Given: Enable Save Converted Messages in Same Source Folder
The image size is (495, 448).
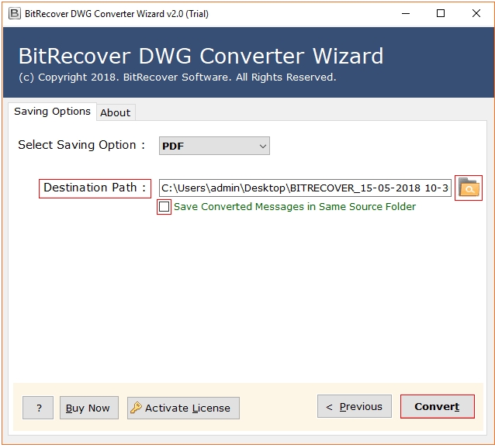Looking at the screenshot, I should coord(164,207).
